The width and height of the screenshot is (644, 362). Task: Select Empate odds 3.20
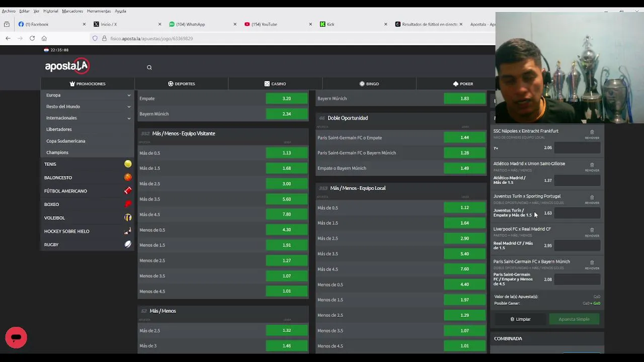click(x=286, y=99)
